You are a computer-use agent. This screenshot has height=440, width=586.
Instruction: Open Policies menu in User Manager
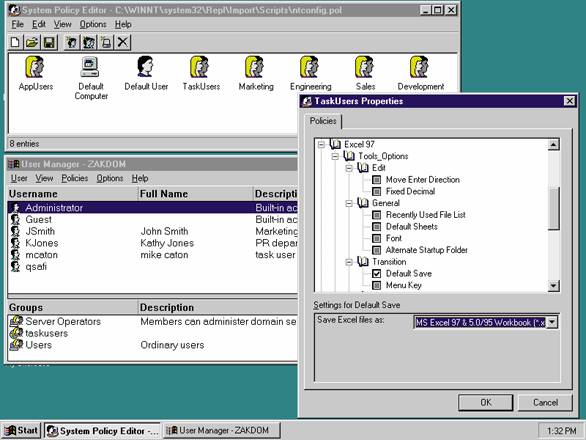(x=74, y=178)
